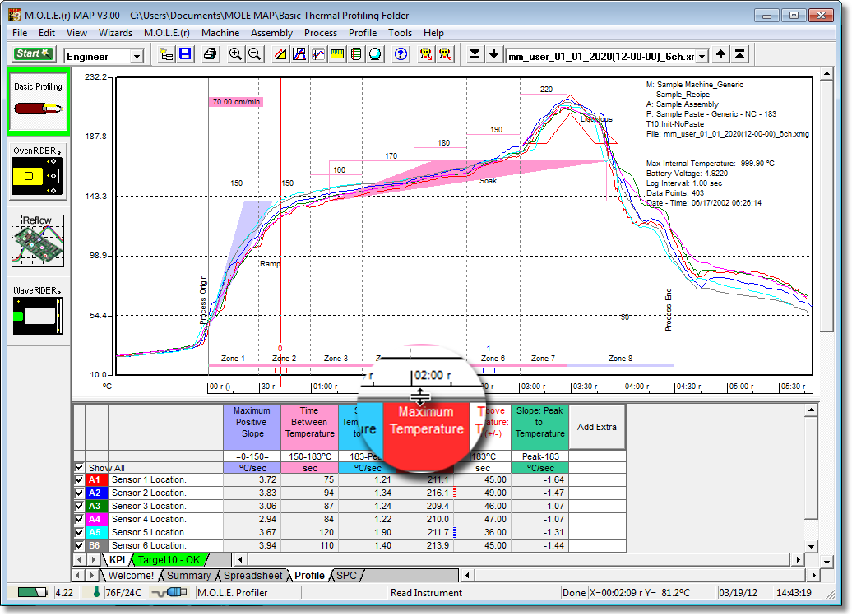Open the Profile menu
Image resolution: width=852 pixels, height=616 pixels.
point(363,33)
